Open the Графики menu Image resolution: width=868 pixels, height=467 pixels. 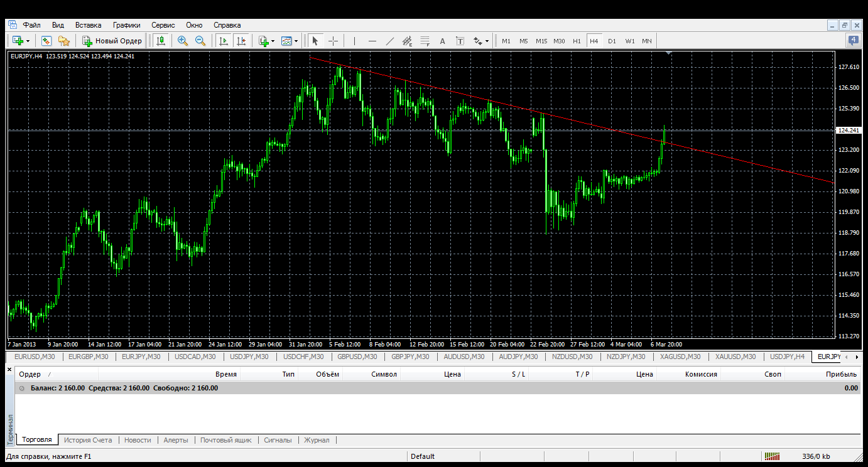pyautogui.click(x=127, y=25)
